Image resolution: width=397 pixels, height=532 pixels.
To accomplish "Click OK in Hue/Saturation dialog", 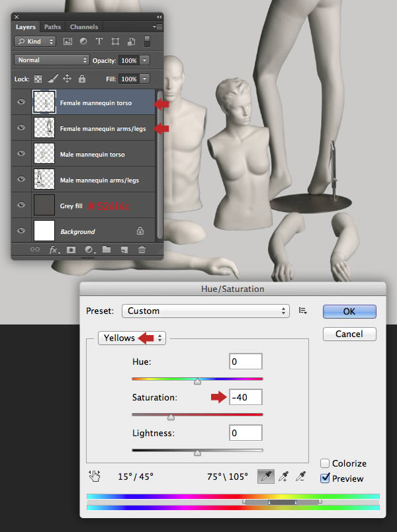I will tap(349, 311).
